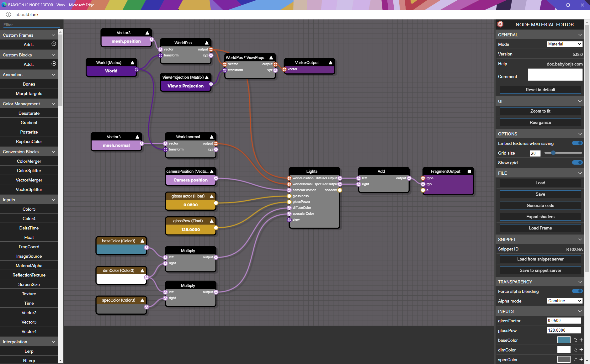Collapse the SNIPPET section
590x364 pixels.
pos(540,239)
